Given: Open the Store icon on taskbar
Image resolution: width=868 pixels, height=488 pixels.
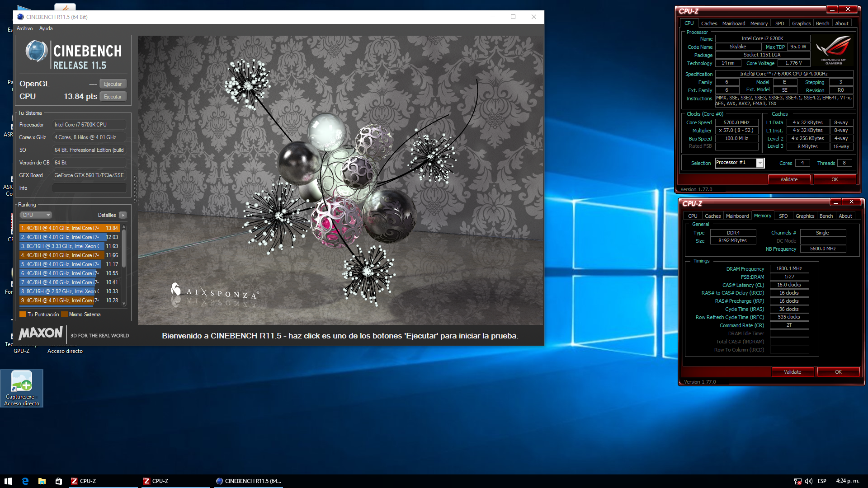Looking at the screenshot, I should point(59,481).
